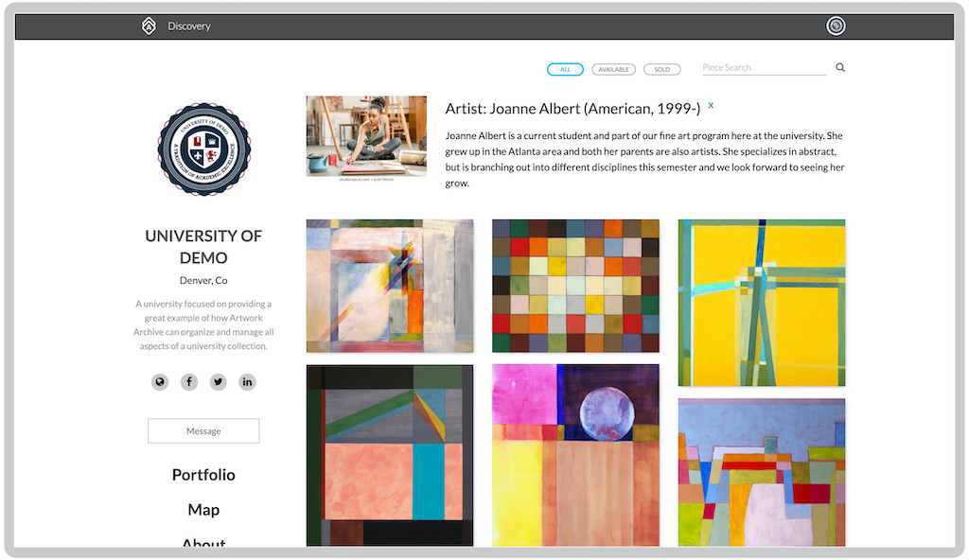Open the Map page

click(203, 510)
